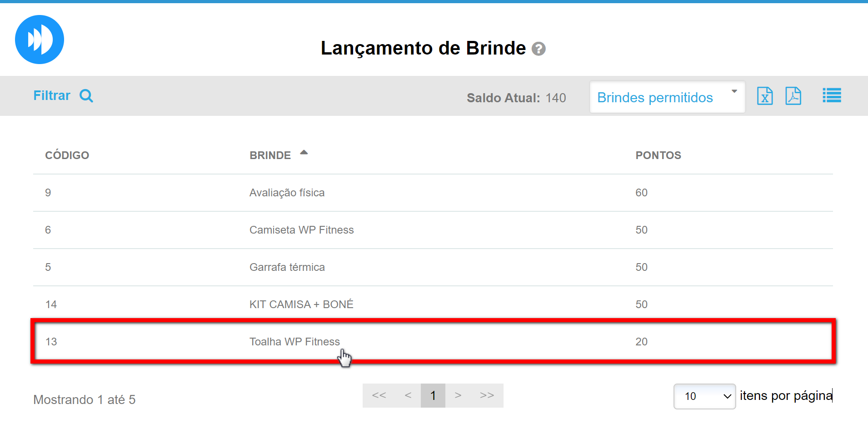This screenshot has height=429, width=868.
Task: Choose the KIT CAMISA + BONÉ row
Action: click(x=301, y=304)
